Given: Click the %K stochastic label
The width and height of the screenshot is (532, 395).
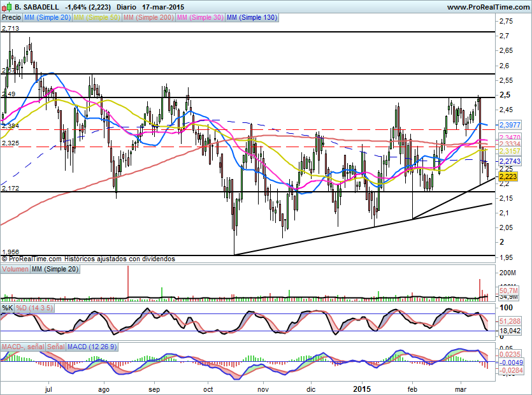Looking at the screenshot, I should point(8,308).
